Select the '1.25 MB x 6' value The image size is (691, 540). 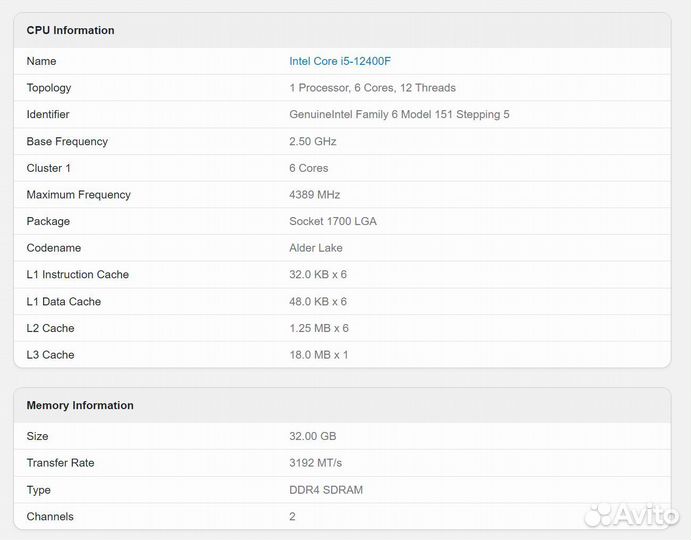pos(319,328)
